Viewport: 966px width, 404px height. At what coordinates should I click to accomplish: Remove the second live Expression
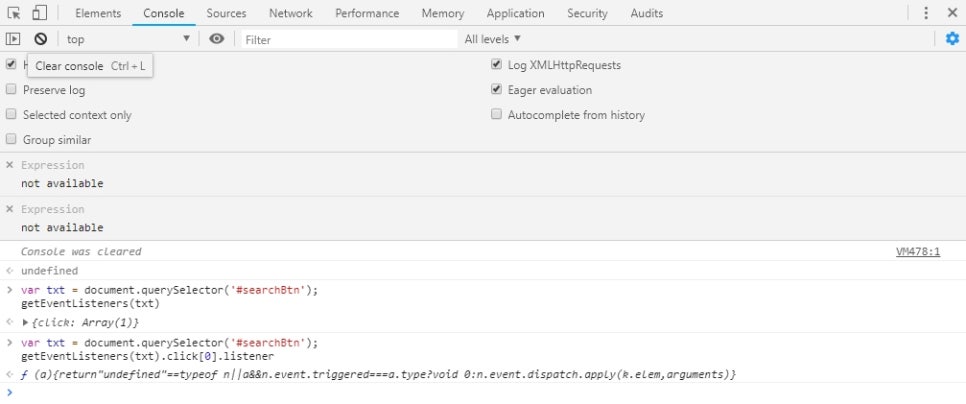(x=9, y=209)
